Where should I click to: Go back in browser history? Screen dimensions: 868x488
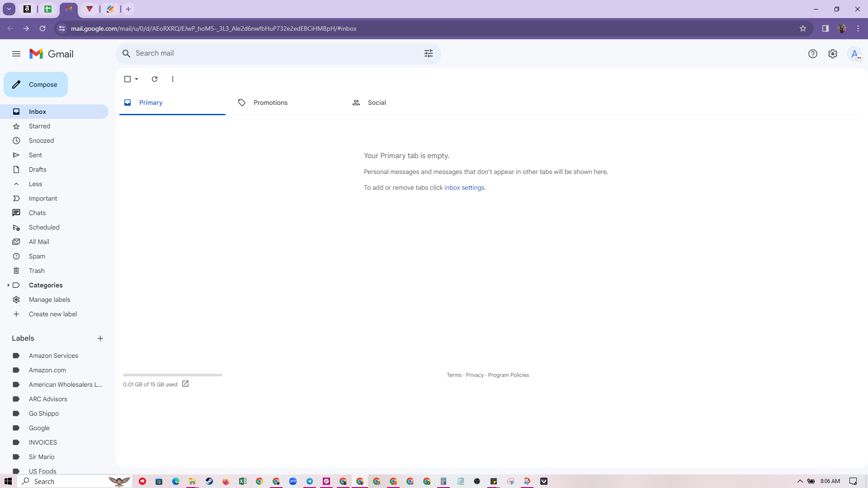point(10,28)
